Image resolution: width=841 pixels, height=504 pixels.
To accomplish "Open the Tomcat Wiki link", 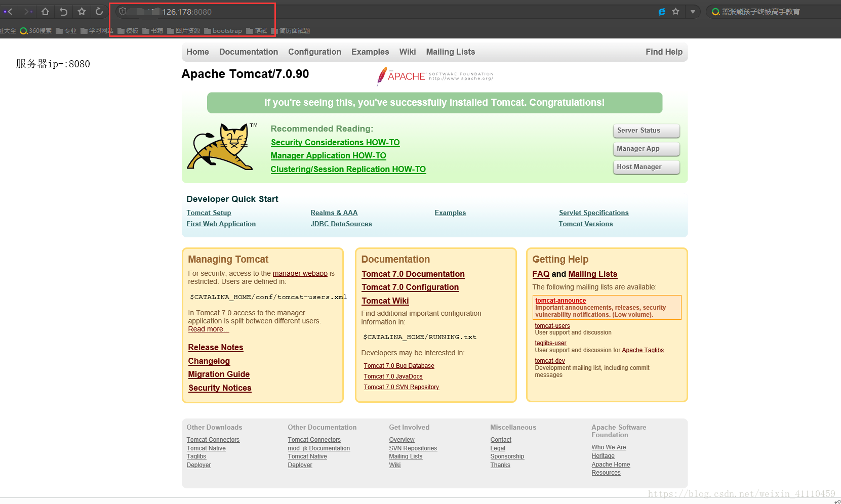I will tap(385, 301).
